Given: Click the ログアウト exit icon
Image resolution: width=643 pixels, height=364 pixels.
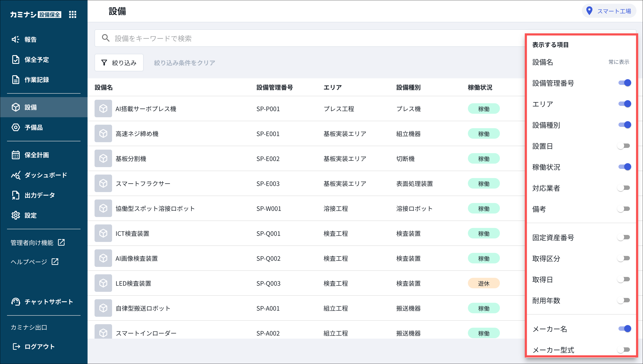Looking at the screenshot, I should tap(16, 346).
